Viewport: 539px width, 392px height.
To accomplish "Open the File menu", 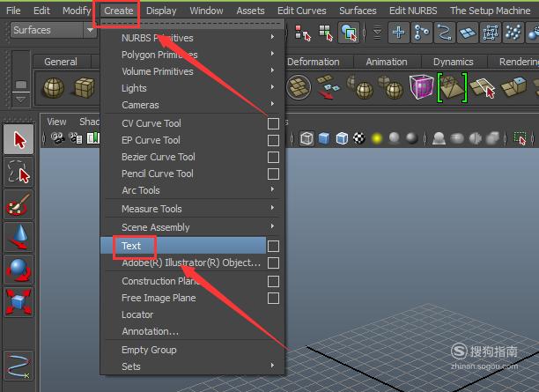I will [13, 11].
